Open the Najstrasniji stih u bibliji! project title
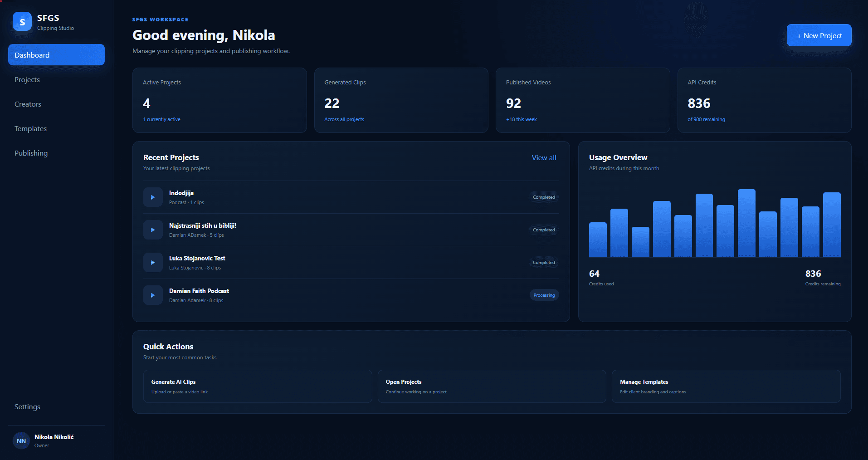Screen dimensions: 868x460 [203, 225]
